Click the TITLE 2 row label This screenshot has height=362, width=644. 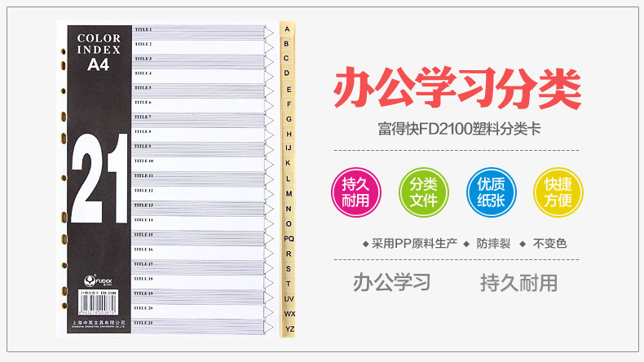(143, 44)
